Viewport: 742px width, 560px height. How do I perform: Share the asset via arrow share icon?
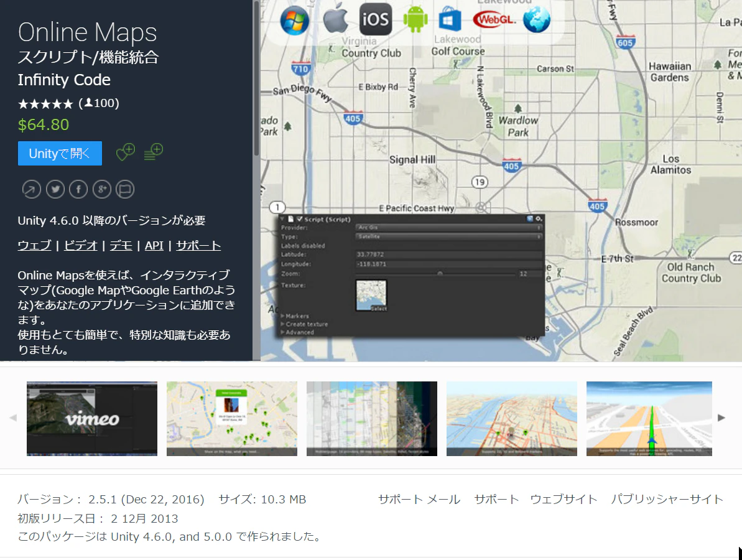(x=31, y=189)
